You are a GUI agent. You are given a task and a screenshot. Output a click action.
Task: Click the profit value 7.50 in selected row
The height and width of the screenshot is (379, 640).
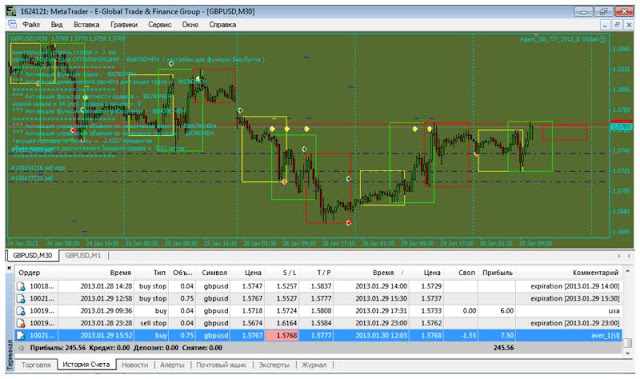click(x=507, y=335)
